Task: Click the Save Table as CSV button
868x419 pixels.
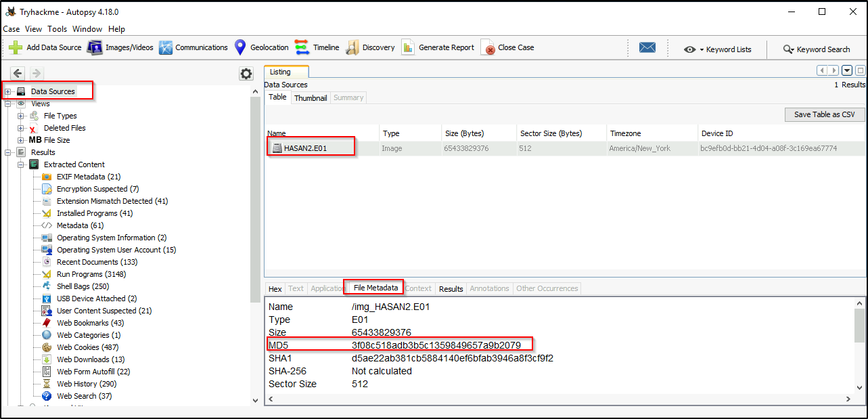Action: [824, 114]
